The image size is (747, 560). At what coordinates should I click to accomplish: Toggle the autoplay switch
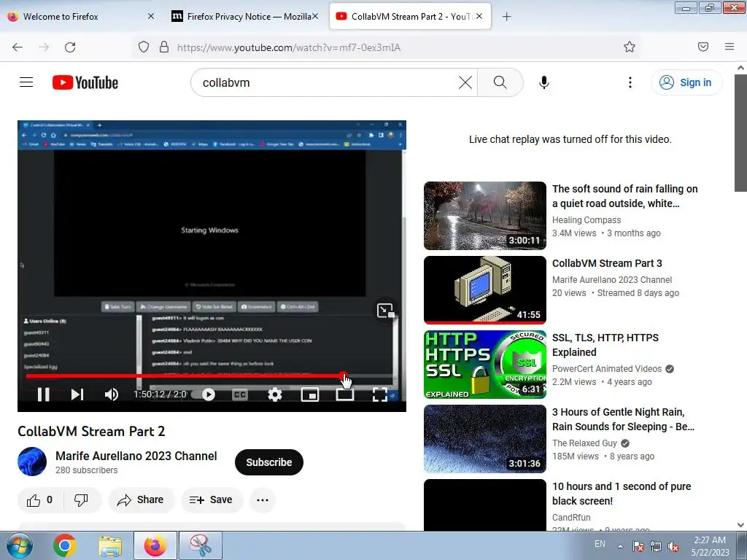(204, 394)
